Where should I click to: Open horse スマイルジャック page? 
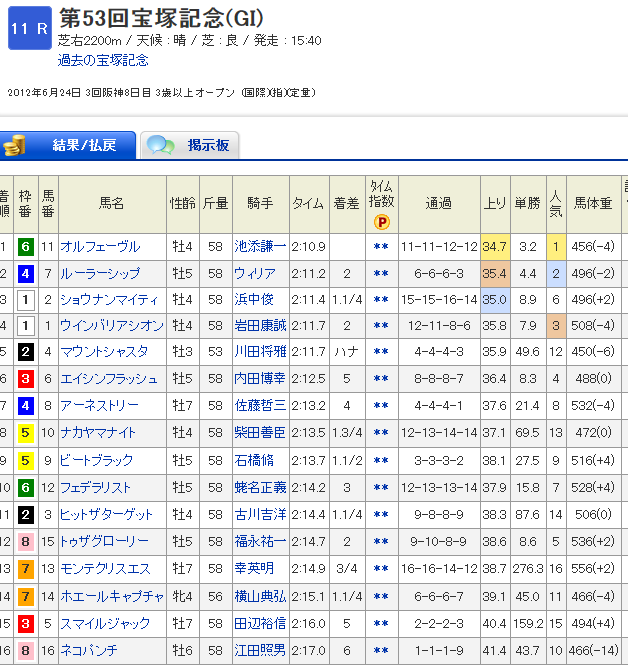tap(105, 623)
